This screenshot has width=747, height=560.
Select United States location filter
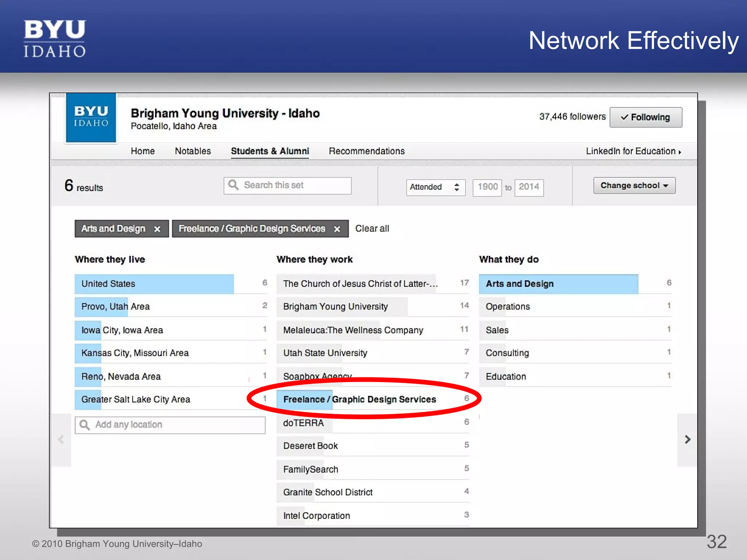171,284
